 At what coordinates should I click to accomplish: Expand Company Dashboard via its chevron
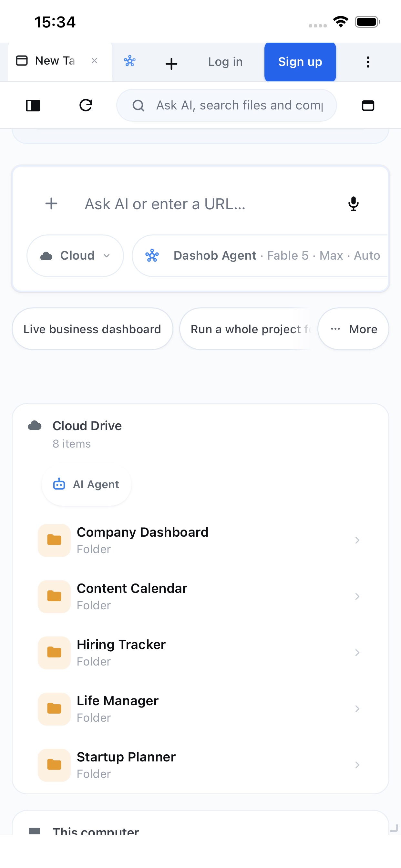(357, 540)
